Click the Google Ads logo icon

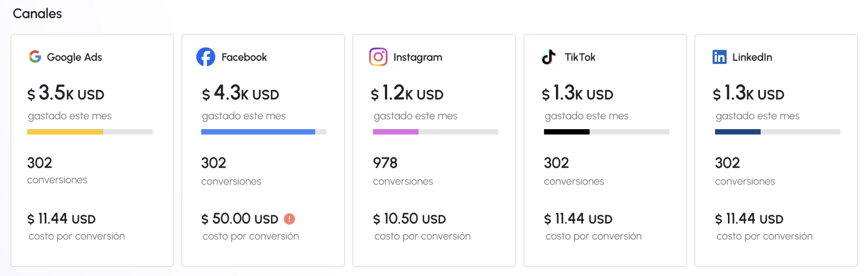pos(35,57)
